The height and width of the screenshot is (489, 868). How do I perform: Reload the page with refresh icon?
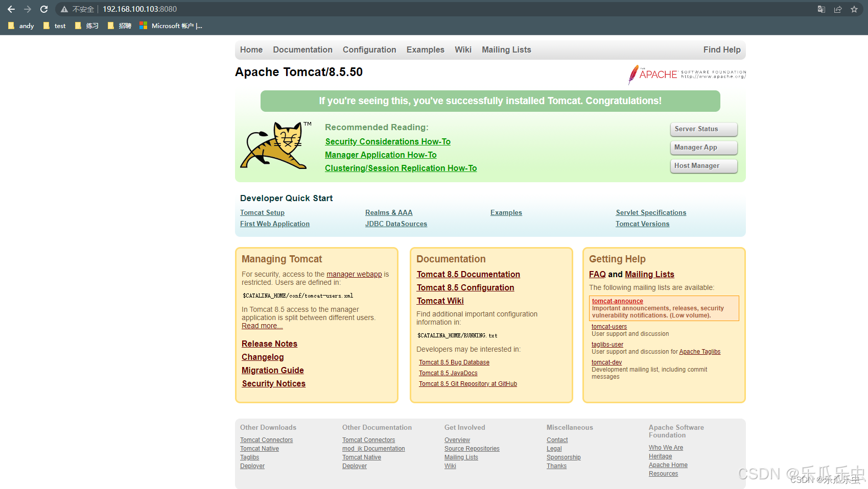click(44, 9)
